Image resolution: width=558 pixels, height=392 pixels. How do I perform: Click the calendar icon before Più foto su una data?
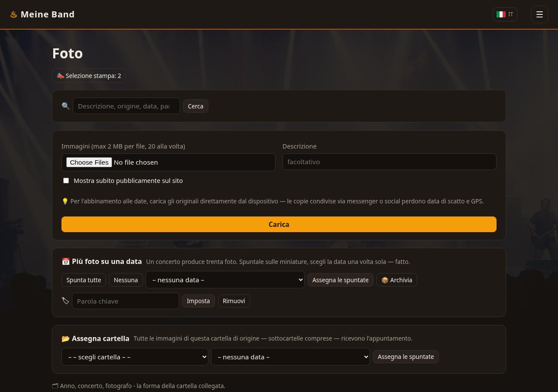(66, 261)
